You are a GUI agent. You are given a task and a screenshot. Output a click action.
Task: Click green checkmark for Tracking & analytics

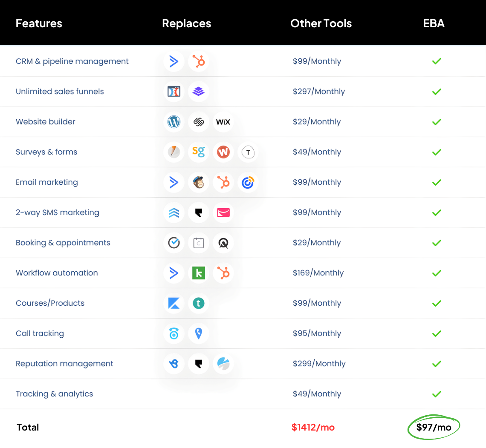(x=436, y=394)
